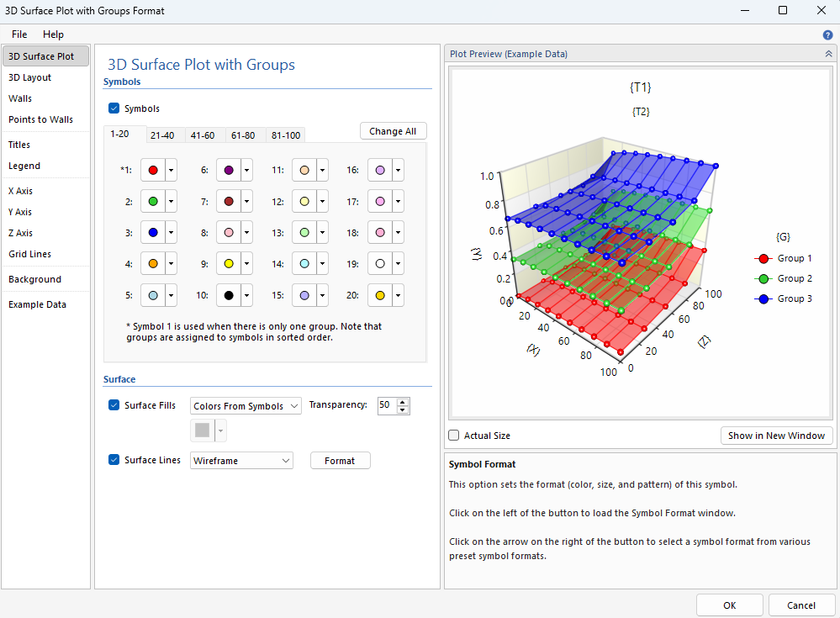The height and width of the screenshot is (618, 840).
Task: Enable the Actual Size checkbox
Action: coord(454,436)
